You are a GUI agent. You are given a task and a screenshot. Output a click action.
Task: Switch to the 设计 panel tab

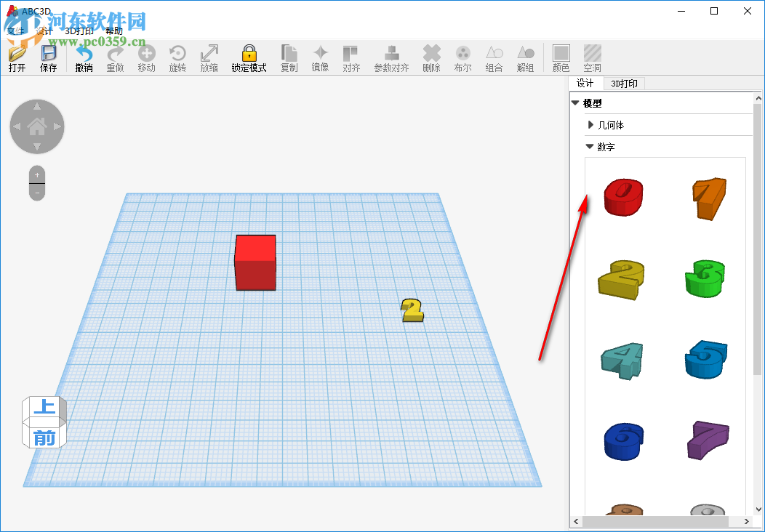click(x=585, y=84)
